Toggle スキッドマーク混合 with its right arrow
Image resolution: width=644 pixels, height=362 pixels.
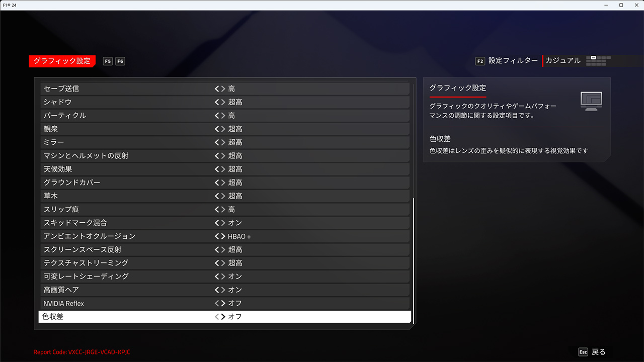(223, 223)
